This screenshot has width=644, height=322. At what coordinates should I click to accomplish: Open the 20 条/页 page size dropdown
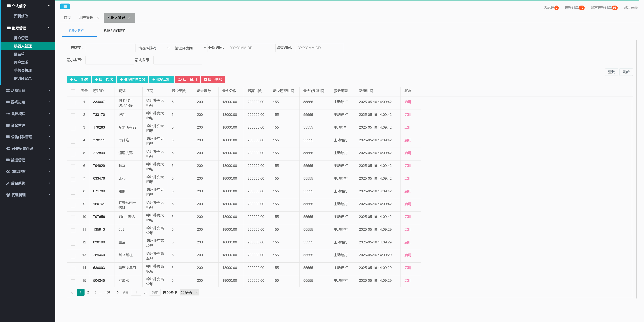click(x=189, y=292)
